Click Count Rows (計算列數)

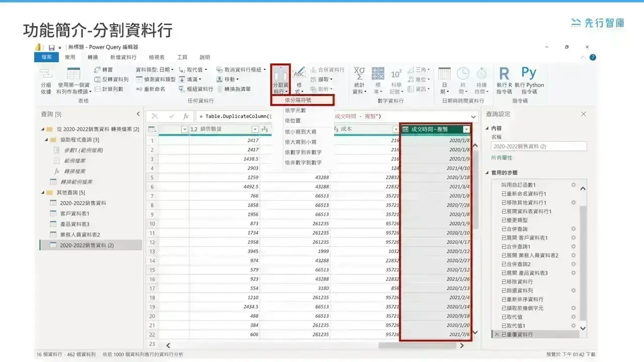point(109,89)
